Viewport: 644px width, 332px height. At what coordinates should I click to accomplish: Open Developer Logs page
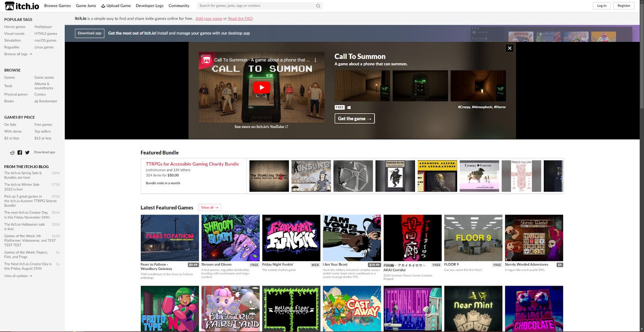(150, 6)
